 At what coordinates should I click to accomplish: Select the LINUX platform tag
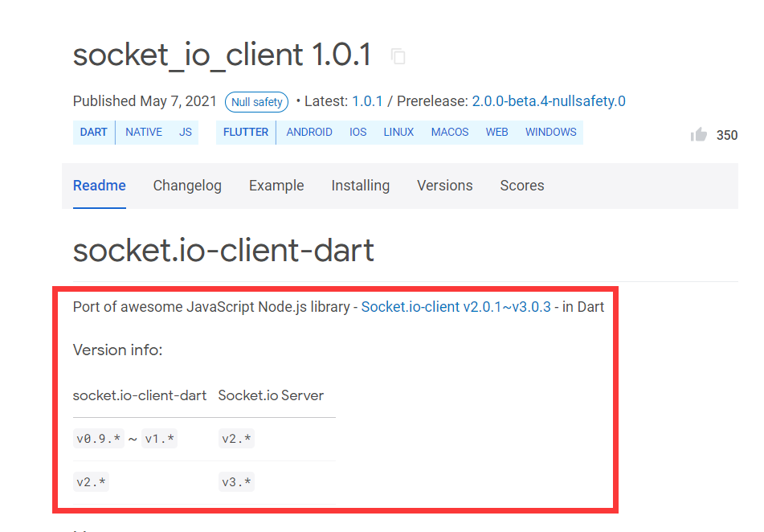[398, 132]
